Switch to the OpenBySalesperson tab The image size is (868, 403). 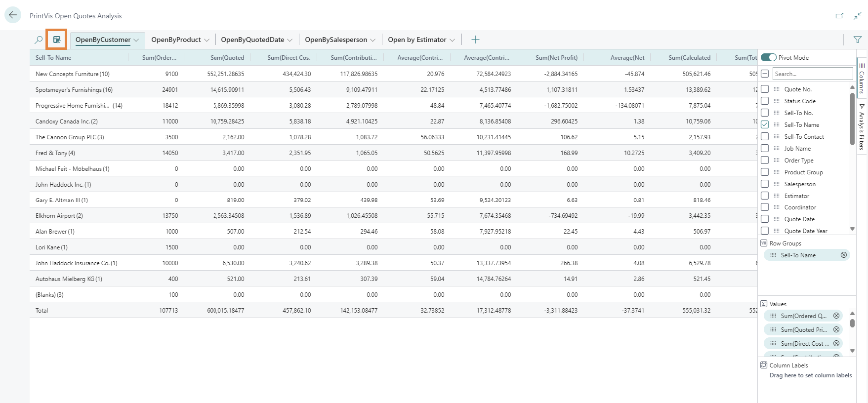point(335,40)
